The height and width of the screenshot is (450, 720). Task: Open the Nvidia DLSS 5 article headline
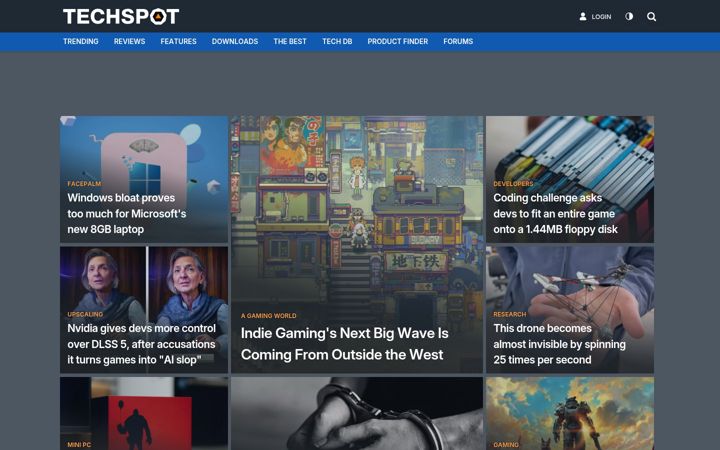tap(141, 344)
